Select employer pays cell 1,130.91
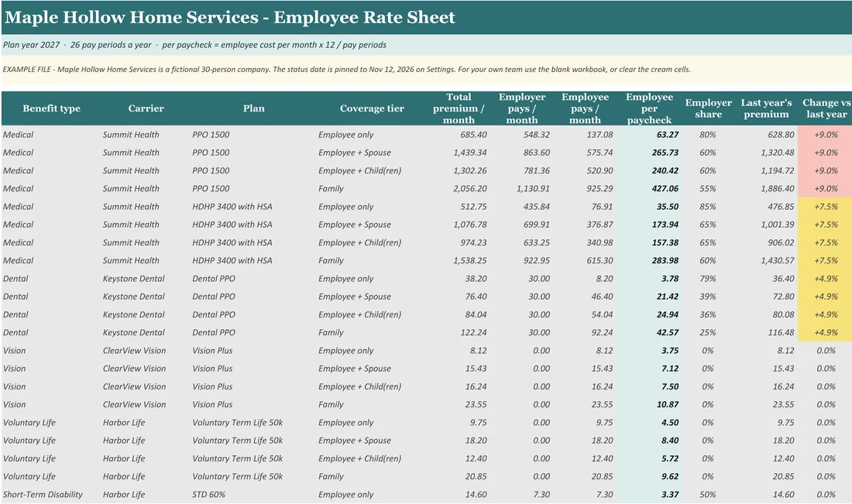This screenshot has height=504, width=852. [x=533, y=188]
